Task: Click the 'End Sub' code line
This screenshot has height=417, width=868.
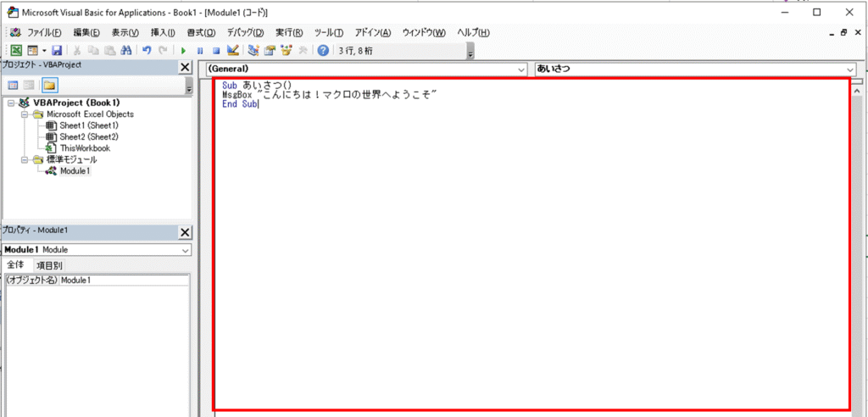Action: click(239, 104)
